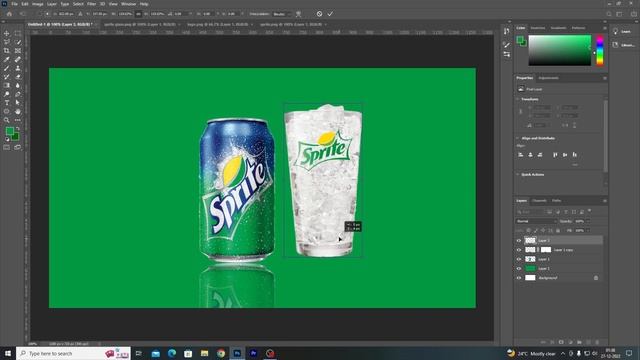Screen dimensions: 640x360
Task: Open the Filter menu
Action: coord(91,4)
